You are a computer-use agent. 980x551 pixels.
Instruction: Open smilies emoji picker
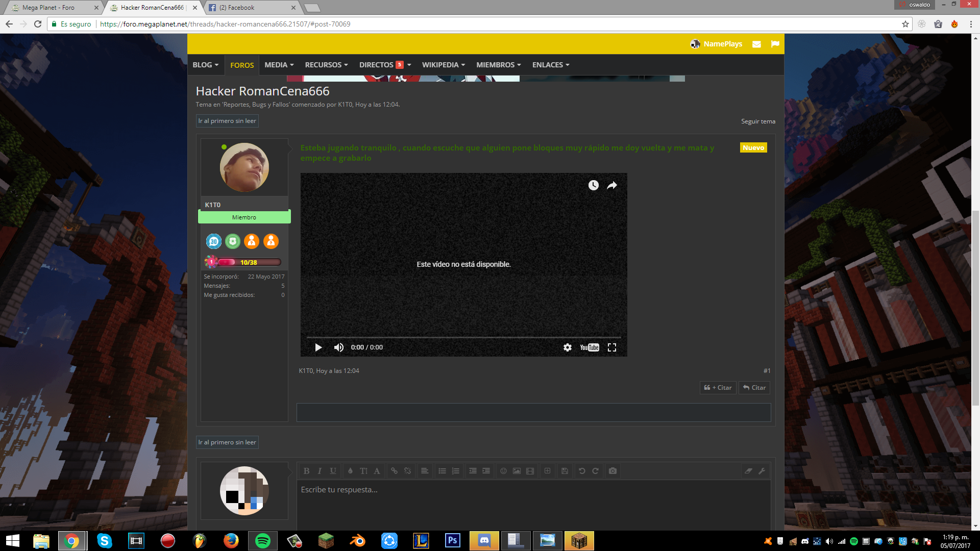pyautogui.click(x=503, y=471)
